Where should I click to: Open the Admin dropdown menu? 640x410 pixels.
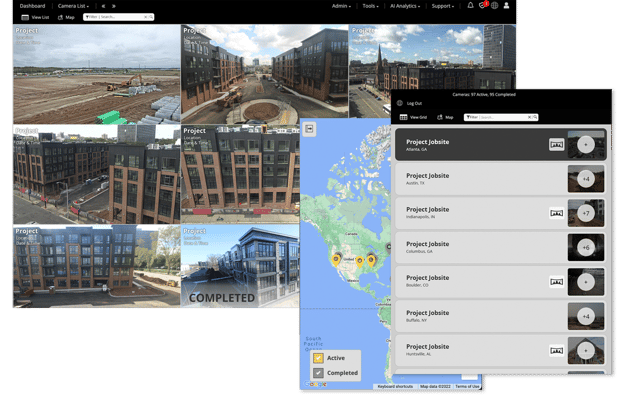pos(341,6)
